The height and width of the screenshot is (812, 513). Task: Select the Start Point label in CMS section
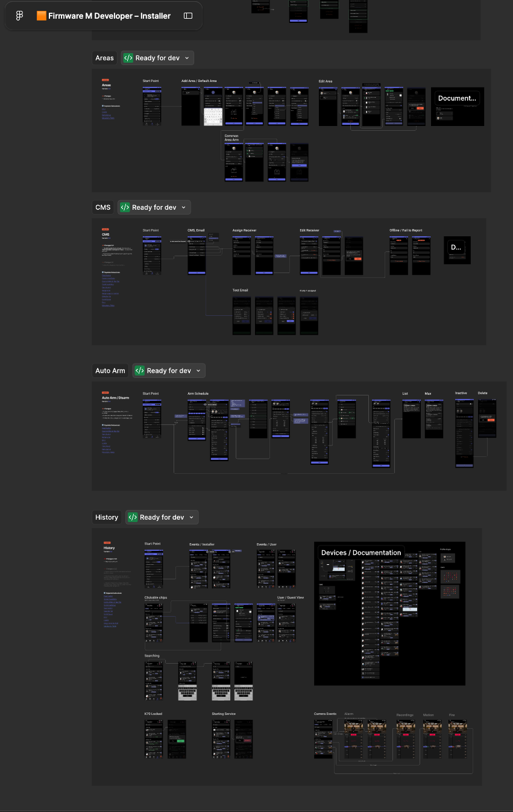[151, 230]
